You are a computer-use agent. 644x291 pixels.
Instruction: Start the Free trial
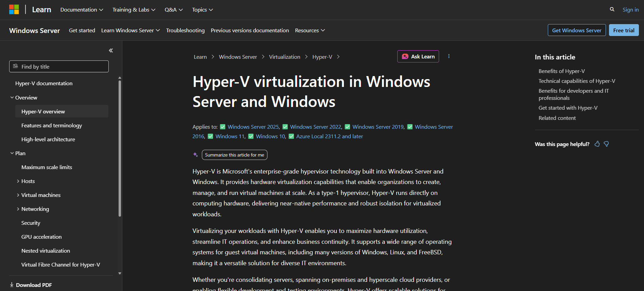point(624,30)
